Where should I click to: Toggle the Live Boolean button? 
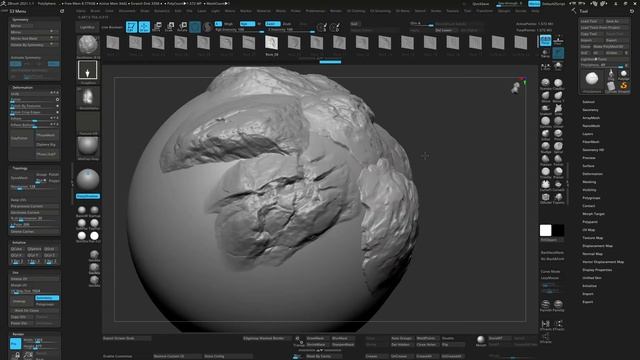coord(111,27)
